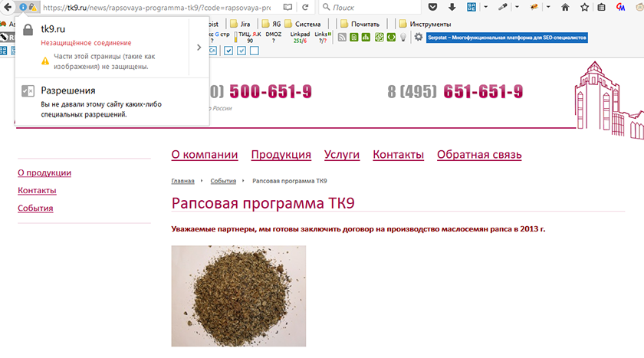
Task: Click the search magnifier icon
Action: (326, 7)
